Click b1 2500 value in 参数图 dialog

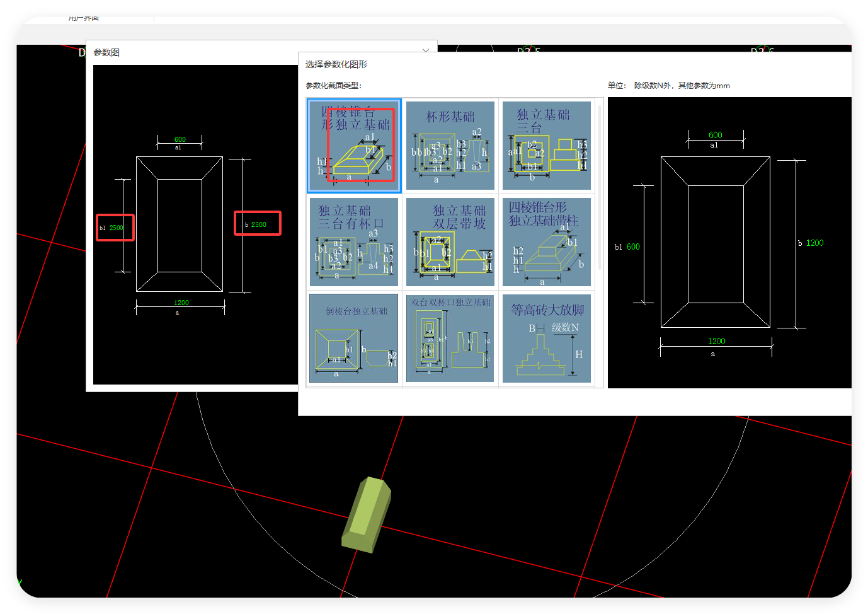coord(116,228)
